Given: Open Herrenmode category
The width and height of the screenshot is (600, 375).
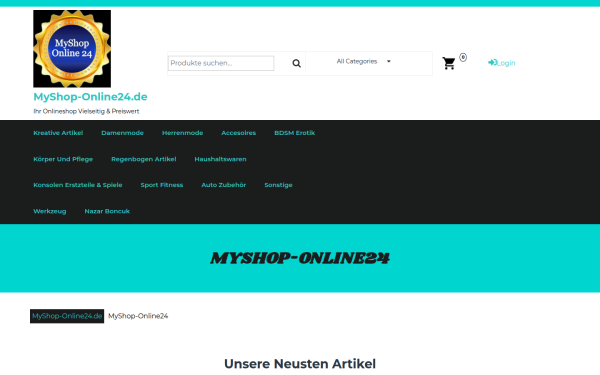Looking at the screenshot, I should [183, 133].
